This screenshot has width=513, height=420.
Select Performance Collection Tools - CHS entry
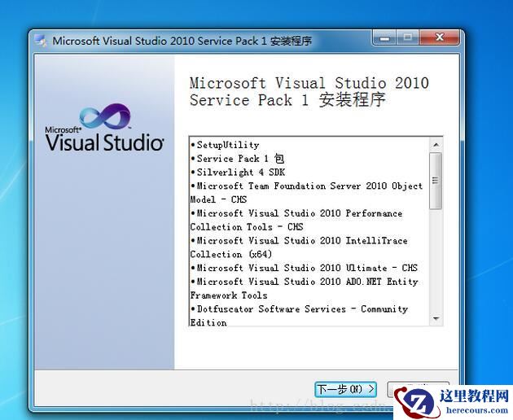296,220
